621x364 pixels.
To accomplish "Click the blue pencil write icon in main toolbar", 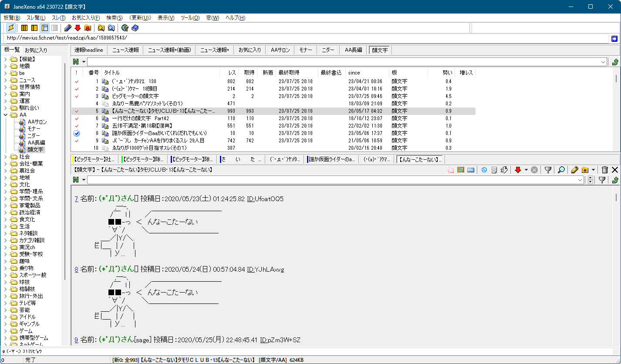I will [x=67, y=28].
